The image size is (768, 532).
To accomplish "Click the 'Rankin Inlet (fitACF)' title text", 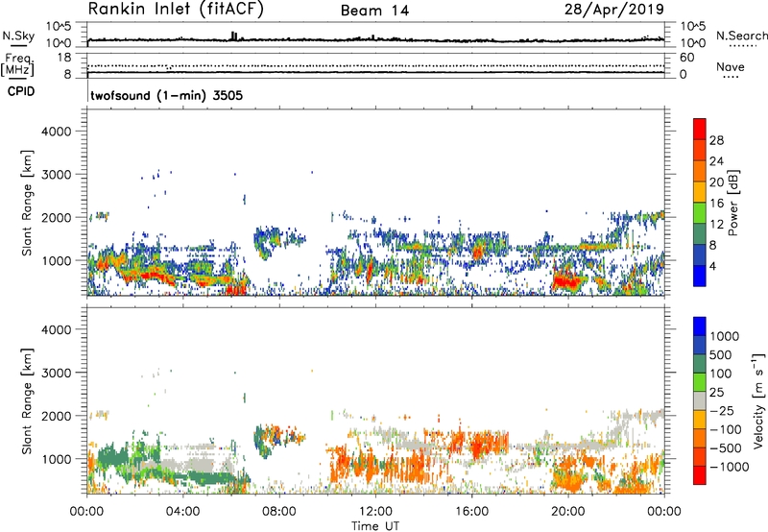I will click(x=176, y=9).
